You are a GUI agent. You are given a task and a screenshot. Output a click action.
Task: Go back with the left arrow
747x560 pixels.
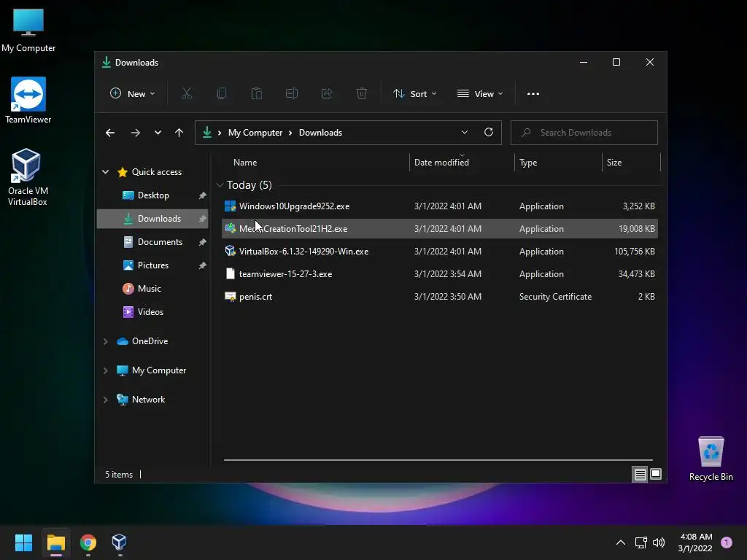110,133
